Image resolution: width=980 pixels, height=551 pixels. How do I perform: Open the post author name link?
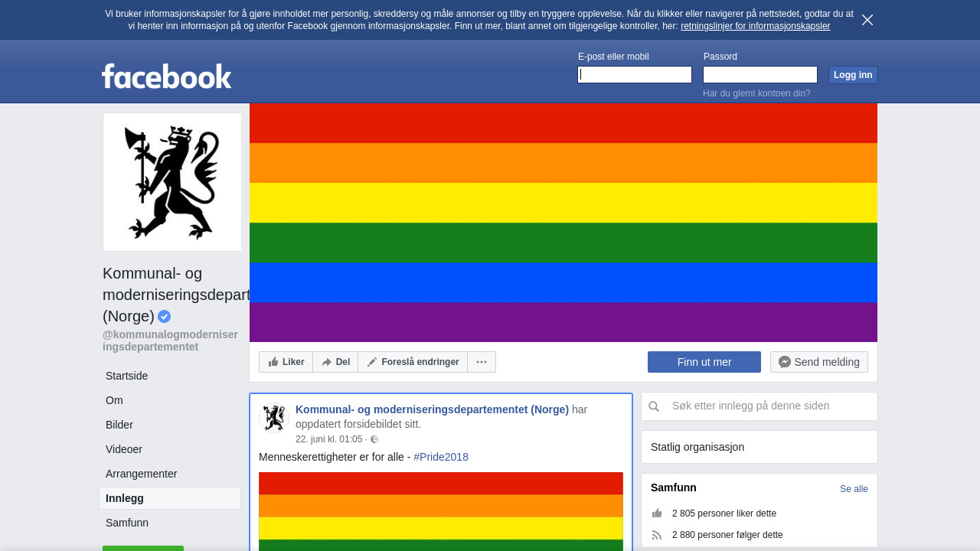(432, 409)
